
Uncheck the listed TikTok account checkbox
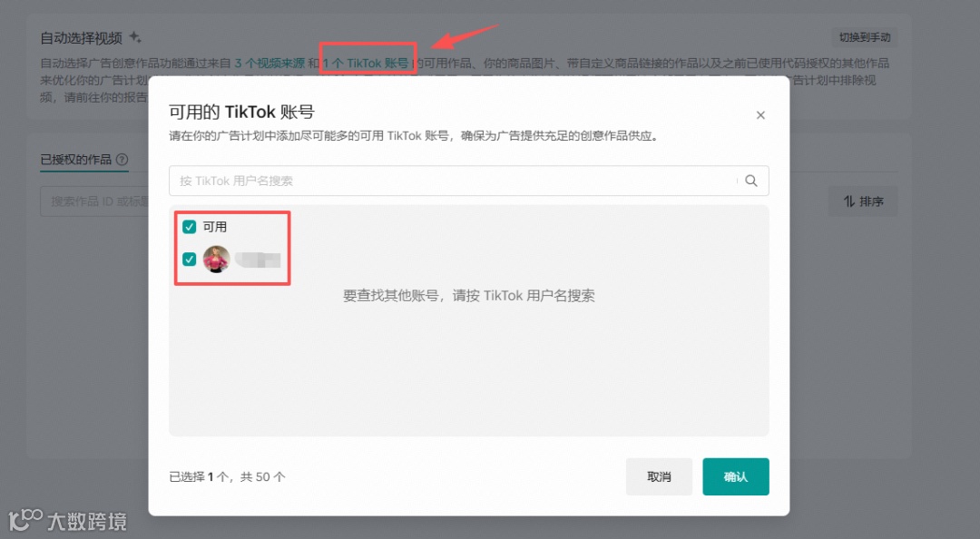(190, 259)
